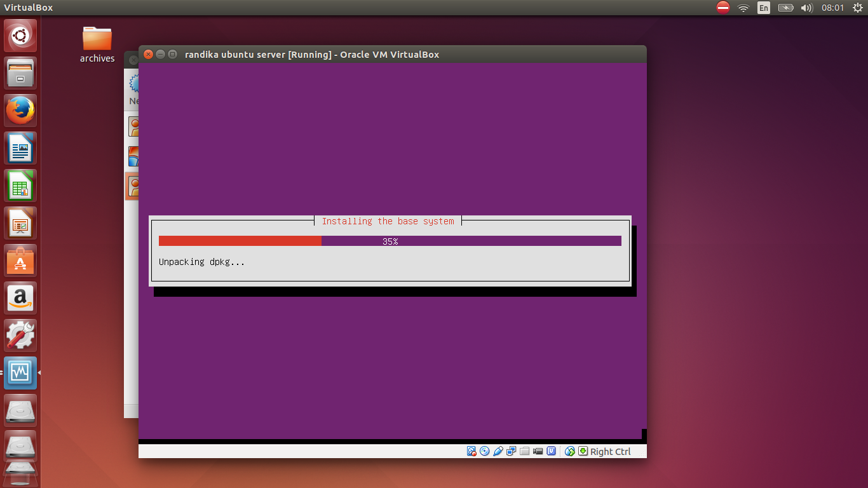Open the session gear menu
This screenshot has width=868, height=488.
click(857, 8)
